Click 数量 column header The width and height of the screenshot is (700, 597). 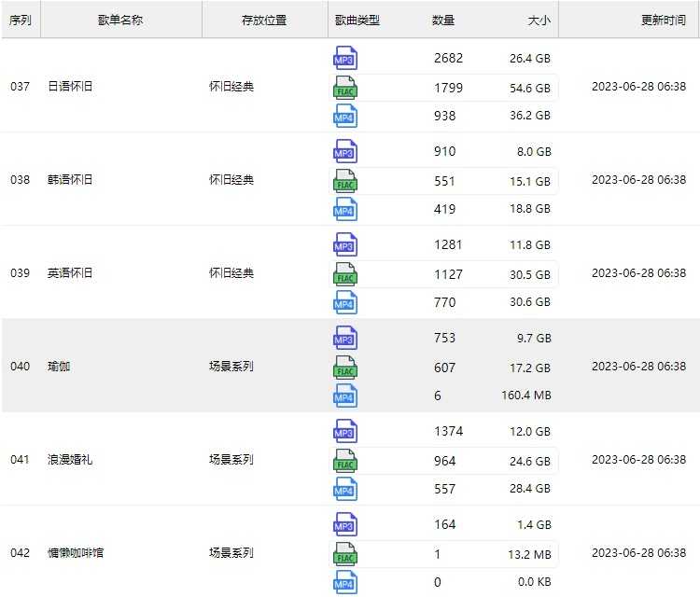click(x=443, y=21)
